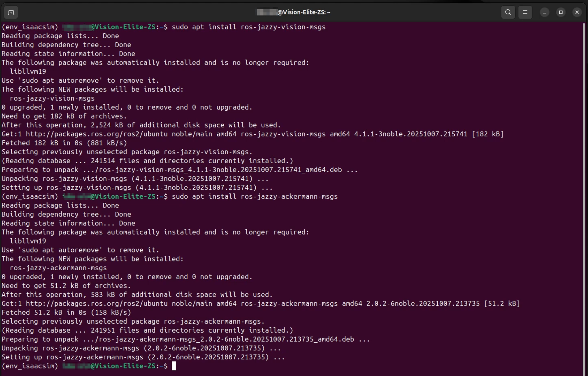Minimize the terminal window
The image size is (588, 376).
544,12
